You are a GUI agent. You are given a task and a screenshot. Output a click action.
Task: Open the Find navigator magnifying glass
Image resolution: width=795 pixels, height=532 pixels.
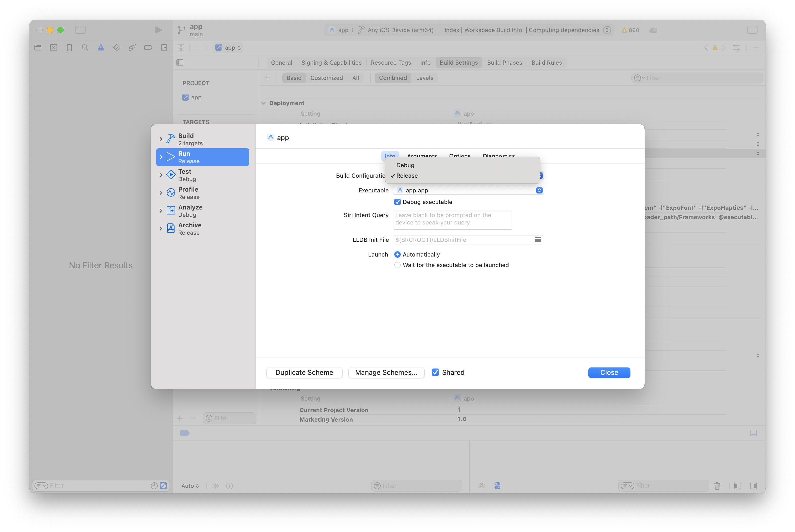[x=85, y=48]
